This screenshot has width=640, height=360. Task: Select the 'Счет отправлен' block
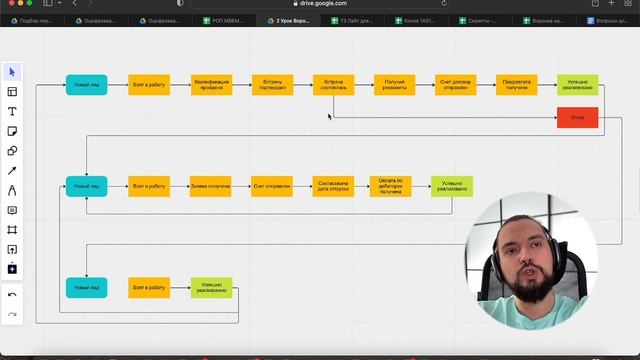(272, 187)
